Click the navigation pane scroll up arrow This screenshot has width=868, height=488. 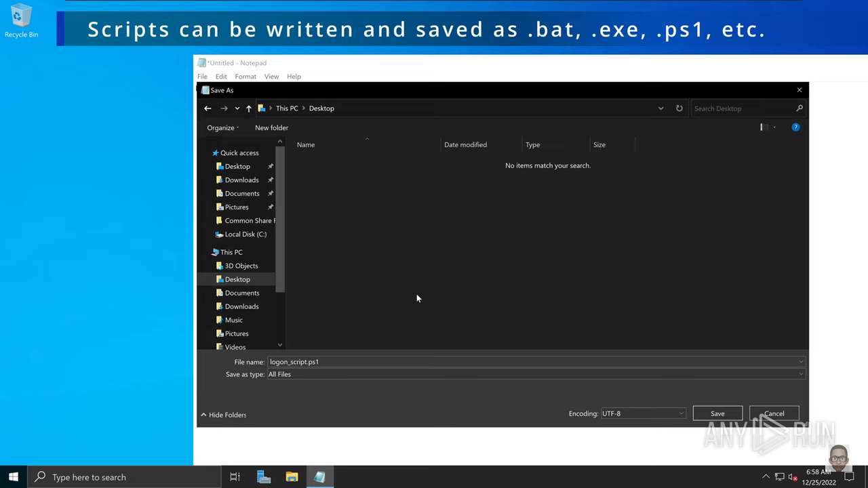coord(280,141)
